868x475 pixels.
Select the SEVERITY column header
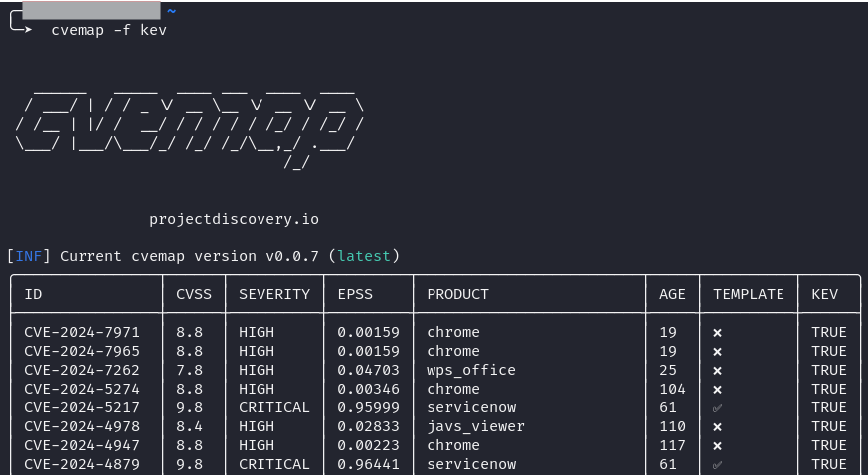point(273,294)
